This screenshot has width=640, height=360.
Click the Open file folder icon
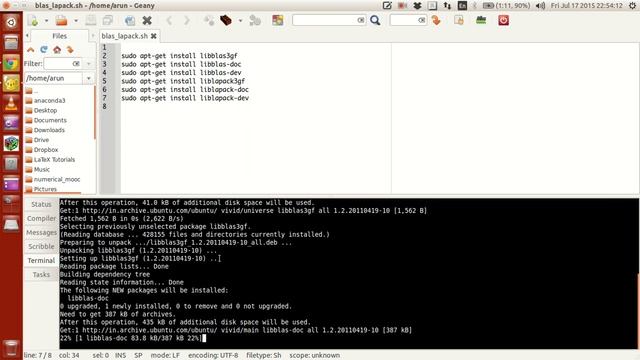point(62,20)
